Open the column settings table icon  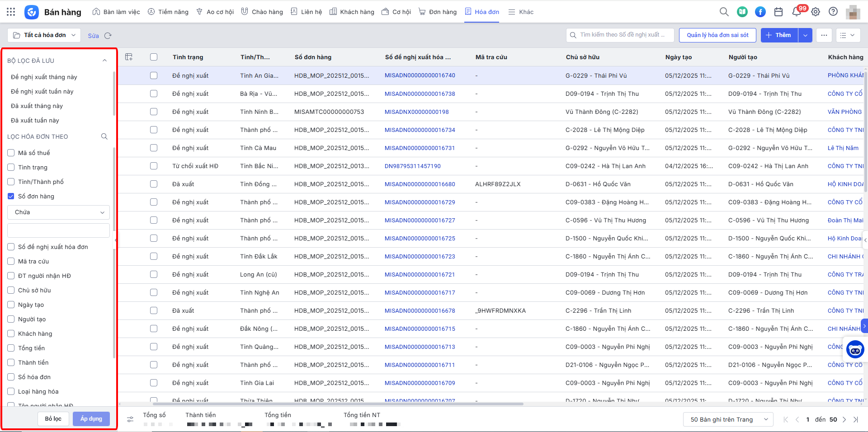tap(129, 57)
